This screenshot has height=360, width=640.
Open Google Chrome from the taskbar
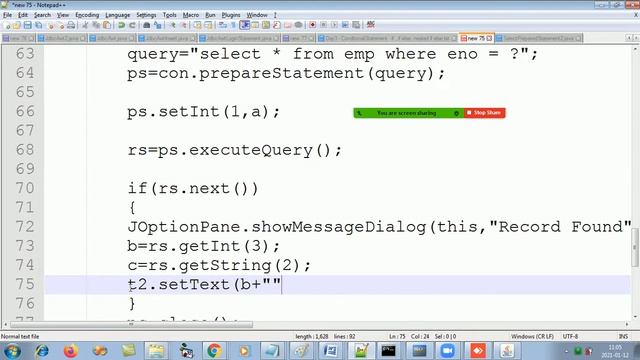(214, 351)
